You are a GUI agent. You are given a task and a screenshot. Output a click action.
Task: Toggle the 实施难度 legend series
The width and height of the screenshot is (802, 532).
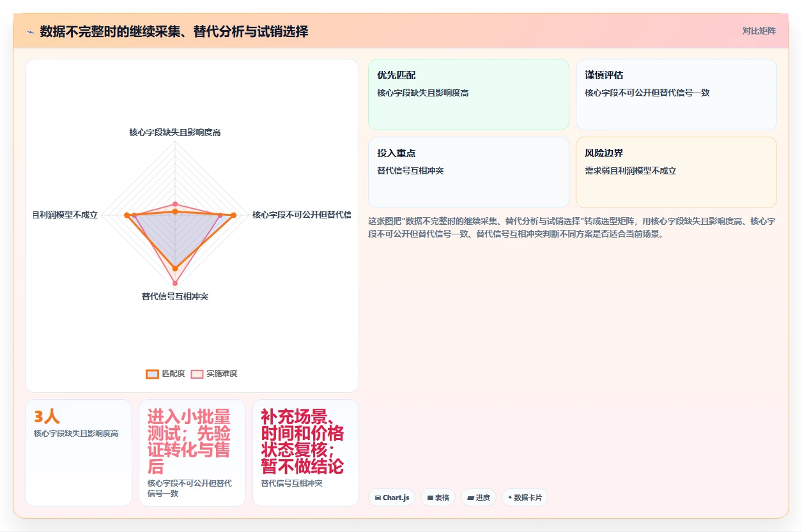(214, 374)
